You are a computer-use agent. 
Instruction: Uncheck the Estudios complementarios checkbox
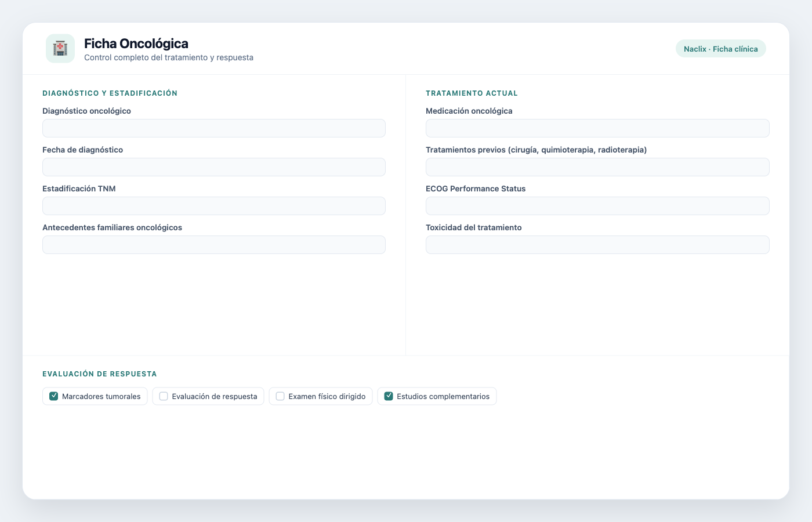coord(389,396)
